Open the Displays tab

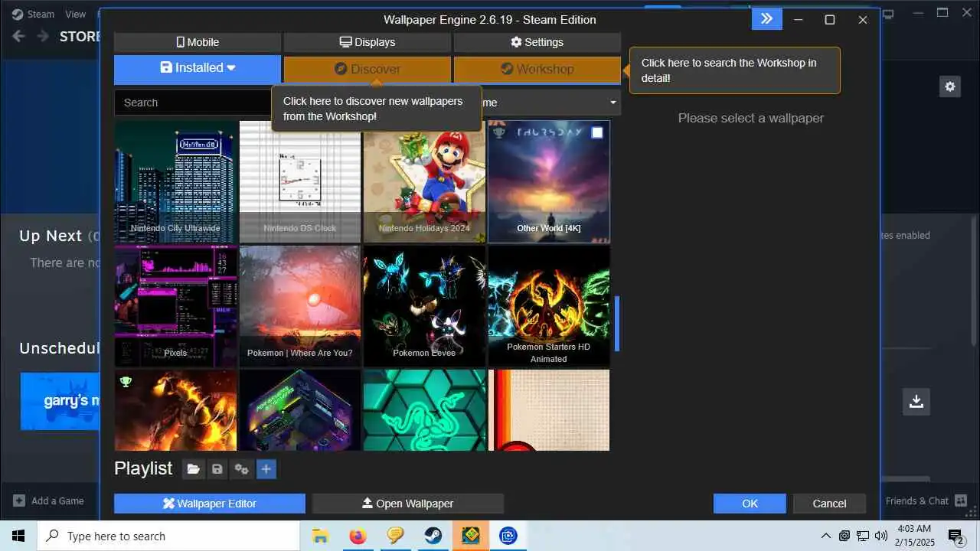tap(367, 42)
